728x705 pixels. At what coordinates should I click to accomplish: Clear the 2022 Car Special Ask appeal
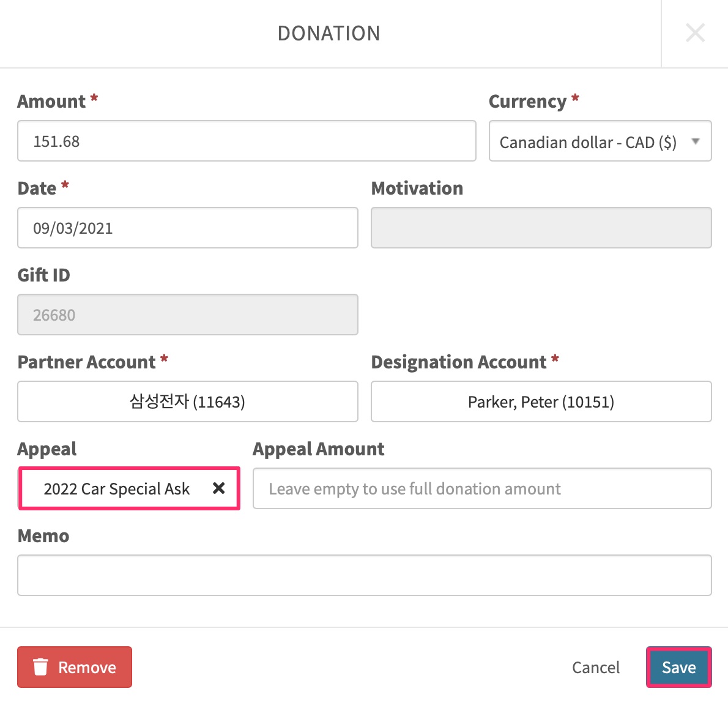coord(218,488)
